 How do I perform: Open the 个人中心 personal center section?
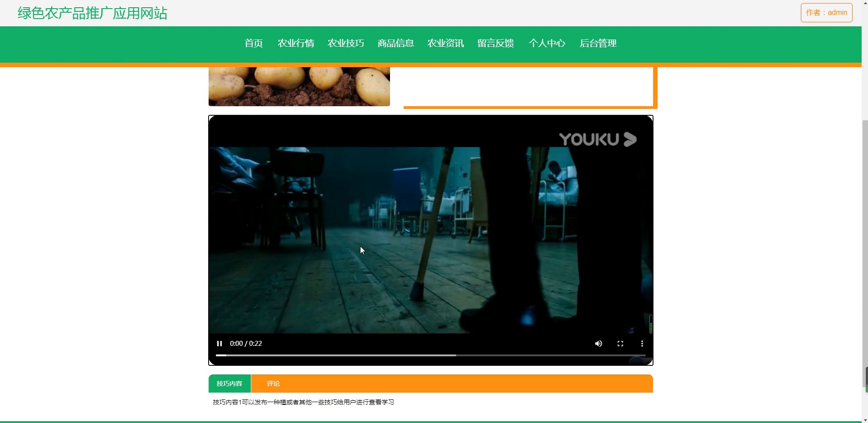pos(546,43)
